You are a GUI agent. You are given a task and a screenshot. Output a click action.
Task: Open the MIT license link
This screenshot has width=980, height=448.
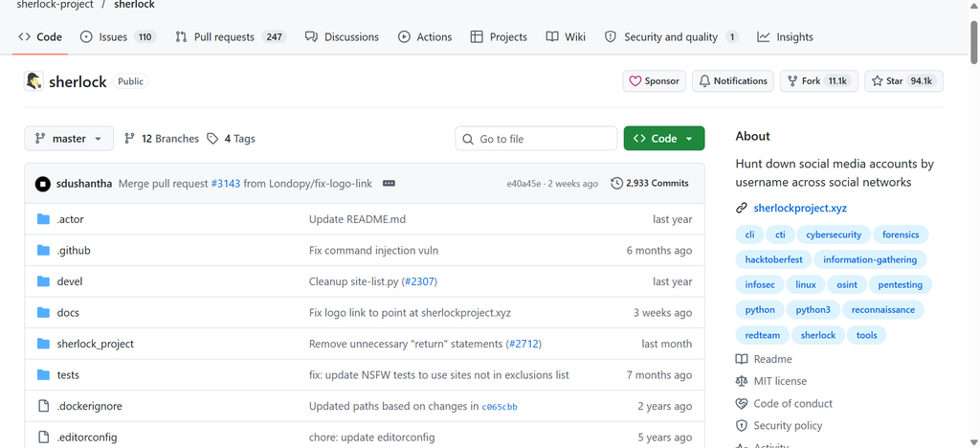pyautogui.click(x=771, y=381)
